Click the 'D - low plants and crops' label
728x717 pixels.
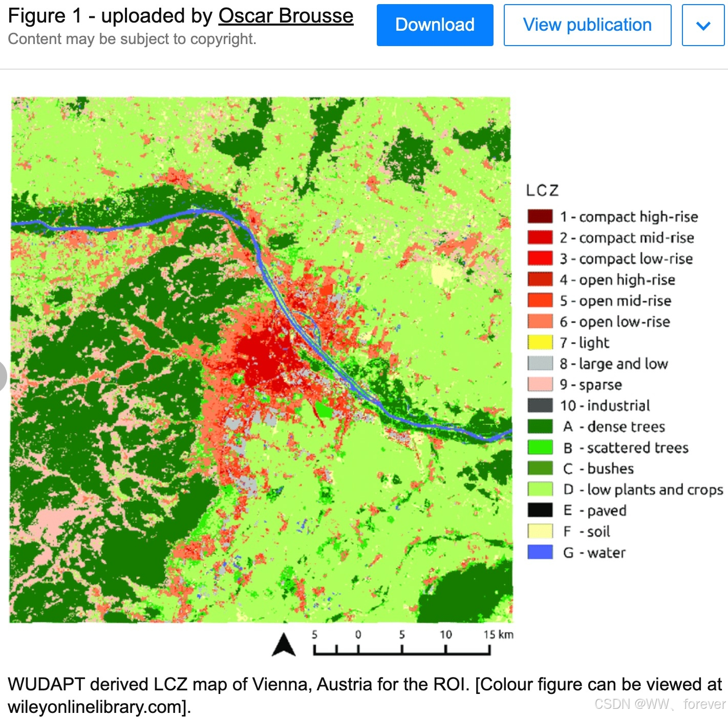[x=644, y=490]
